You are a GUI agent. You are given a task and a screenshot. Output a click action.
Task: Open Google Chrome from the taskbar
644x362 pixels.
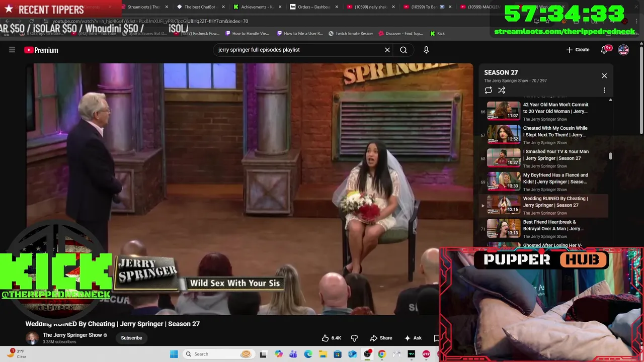coord(382,354)
